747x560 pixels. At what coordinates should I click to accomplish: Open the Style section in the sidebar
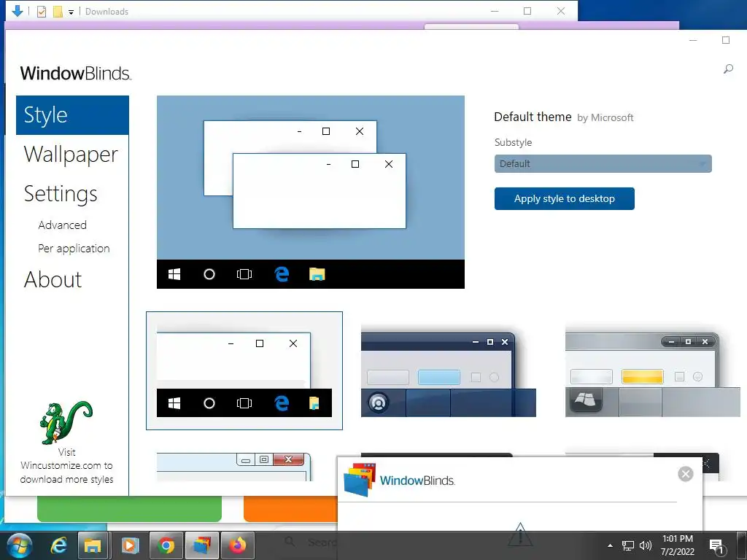tap(72, 115)
